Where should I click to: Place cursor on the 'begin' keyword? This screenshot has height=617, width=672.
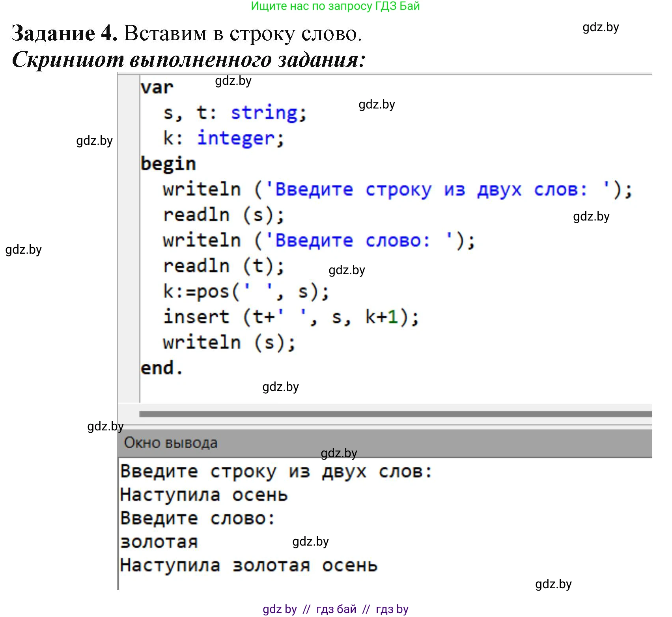click(x=168, y=164)
